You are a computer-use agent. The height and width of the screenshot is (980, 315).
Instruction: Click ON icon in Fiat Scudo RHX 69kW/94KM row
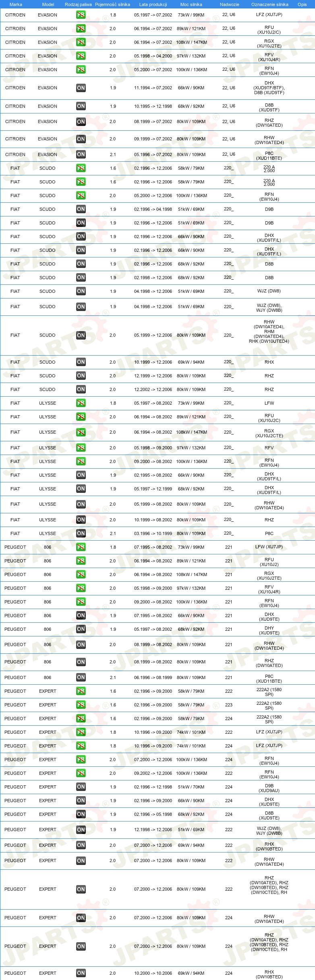(81, 362)
